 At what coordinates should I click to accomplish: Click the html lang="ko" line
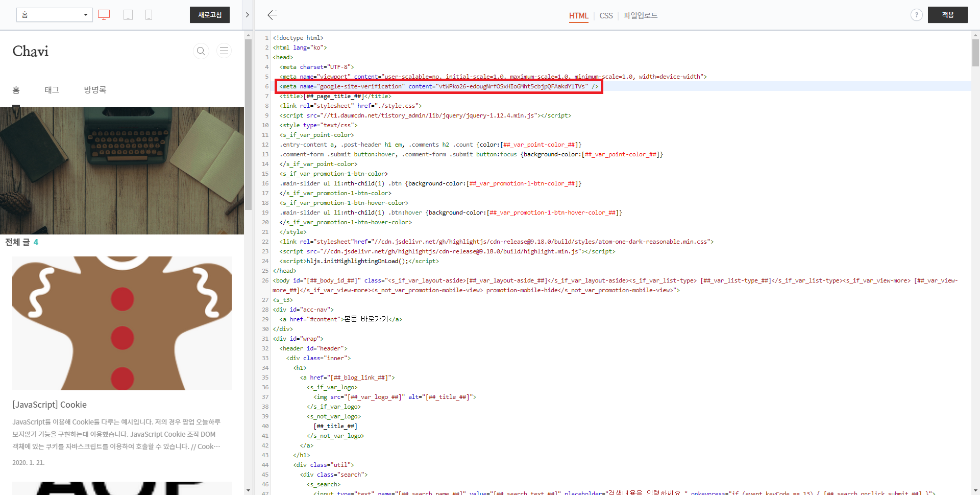pos(300,48)
